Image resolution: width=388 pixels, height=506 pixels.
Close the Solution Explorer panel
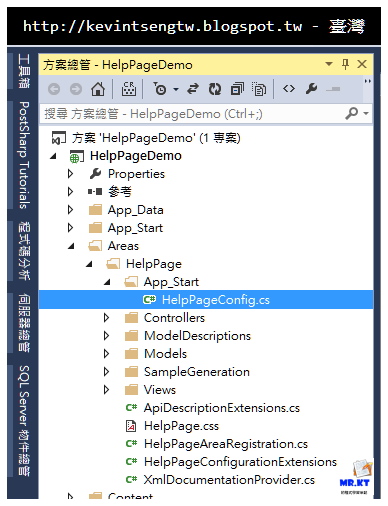click(362, 64)
